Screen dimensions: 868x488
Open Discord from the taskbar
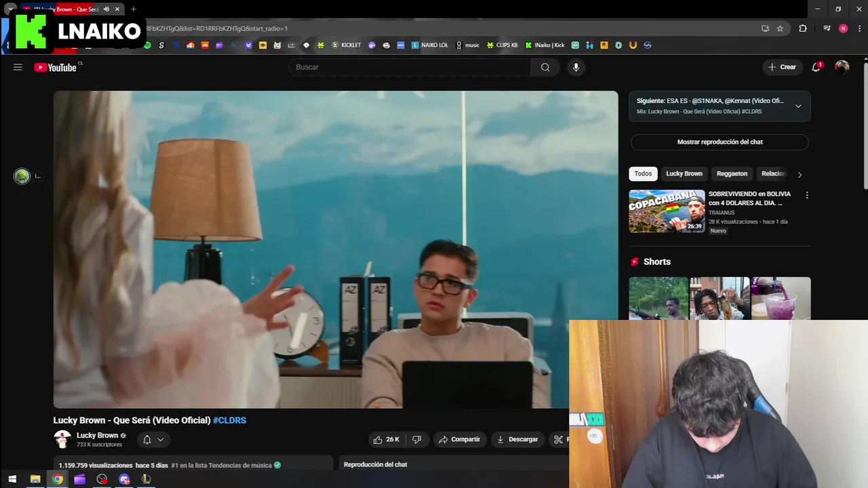[124, 479]
